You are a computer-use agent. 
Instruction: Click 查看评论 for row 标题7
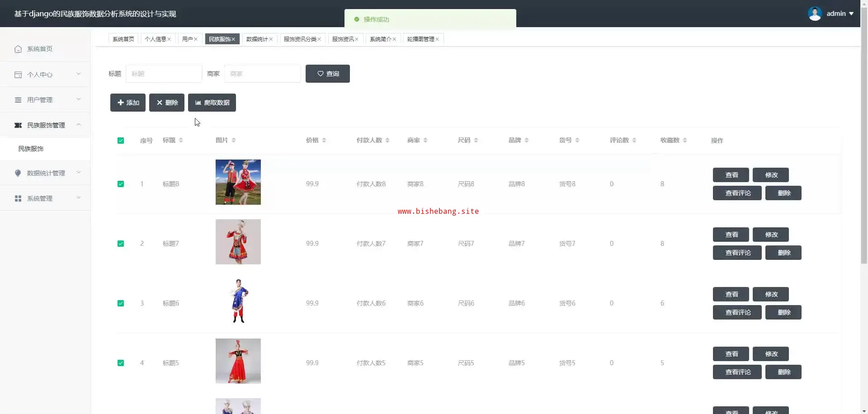[x=737, y=253]
